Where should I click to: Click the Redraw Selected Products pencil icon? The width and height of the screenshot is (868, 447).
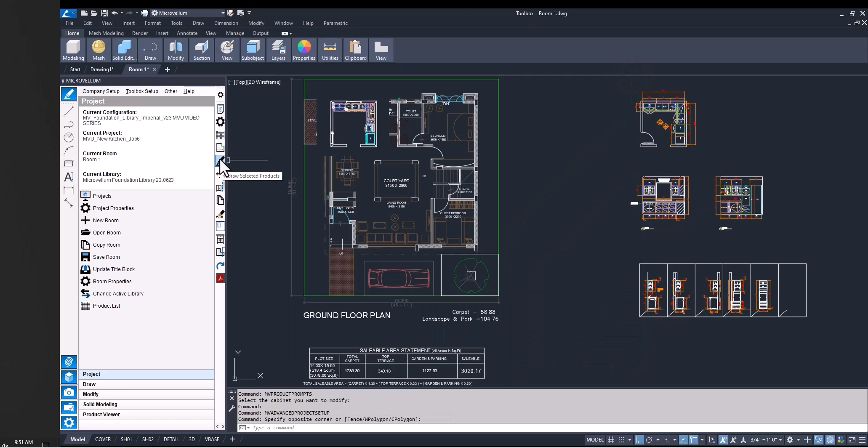point(220,161)
